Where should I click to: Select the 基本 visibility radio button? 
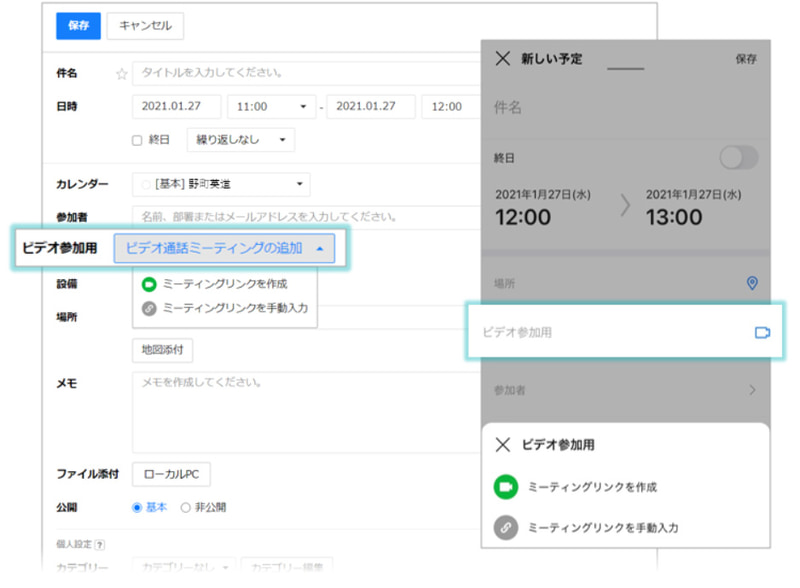point(137,508)
